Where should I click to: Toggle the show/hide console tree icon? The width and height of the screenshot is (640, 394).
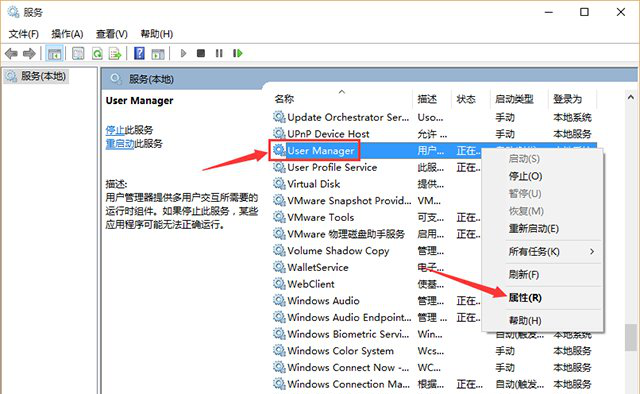coord(54,53)
